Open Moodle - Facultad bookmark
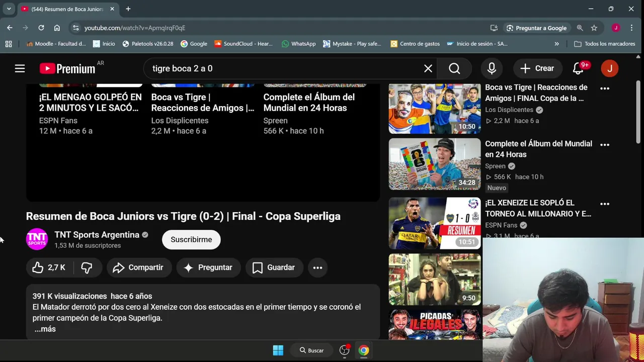 55,44
